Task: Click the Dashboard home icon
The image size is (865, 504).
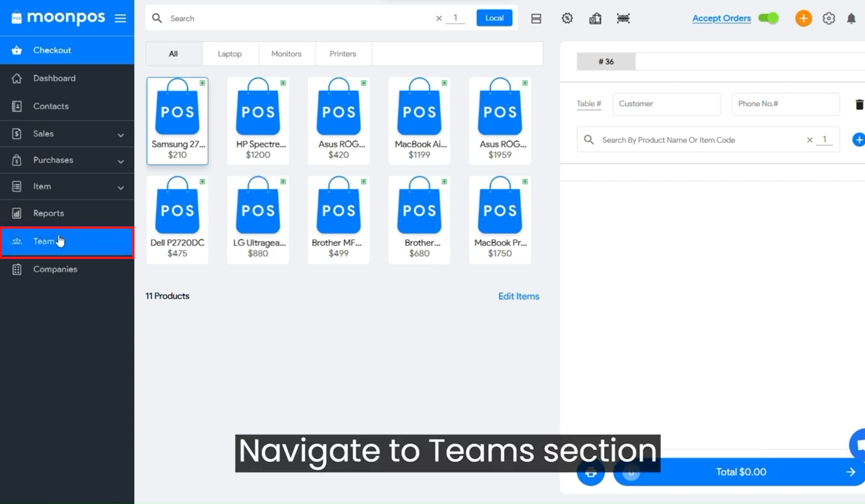Action: click(17, 78)
